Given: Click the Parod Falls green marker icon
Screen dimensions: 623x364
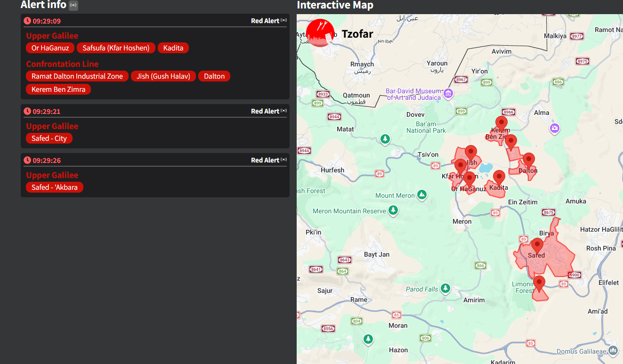Looking at the screenshot, I should 445,288.
